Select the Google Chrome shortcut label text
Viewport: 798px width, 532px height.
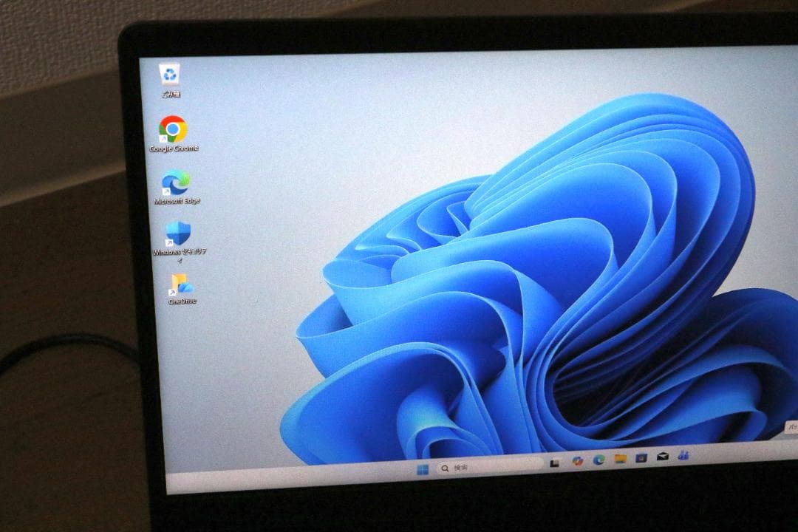click(172, 148)
